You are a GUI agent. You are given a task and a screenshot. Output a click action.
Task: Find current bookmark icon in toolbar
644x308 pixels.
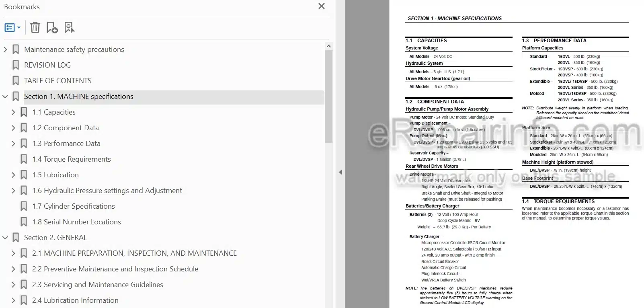click(x=69, y=28)
